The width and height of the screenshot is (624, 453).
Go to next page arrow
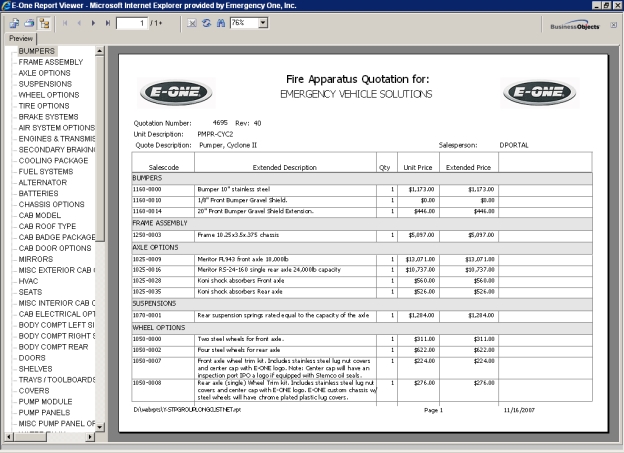[x=93, y=23]
